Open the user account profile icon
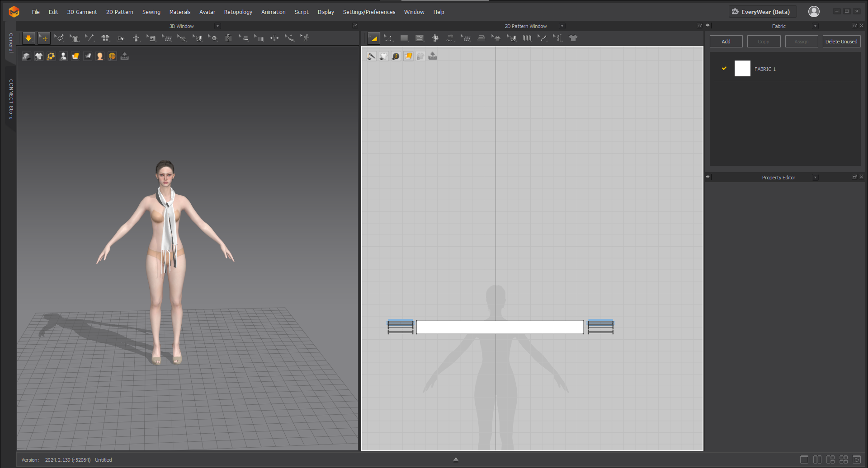The width and height of the screenshot is (868, 468). click(x=814, y=12)
